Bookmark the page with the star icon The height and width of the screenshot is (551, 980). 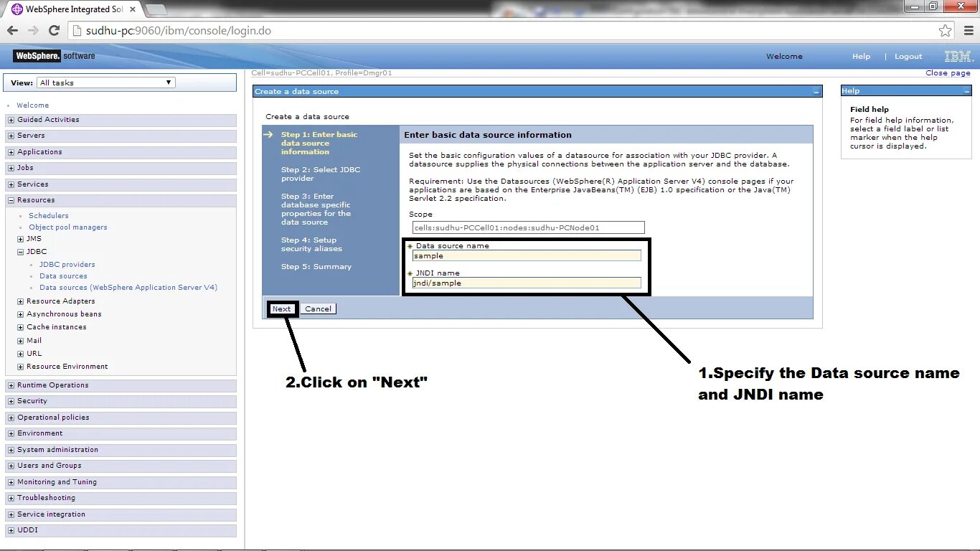point(946,31)
